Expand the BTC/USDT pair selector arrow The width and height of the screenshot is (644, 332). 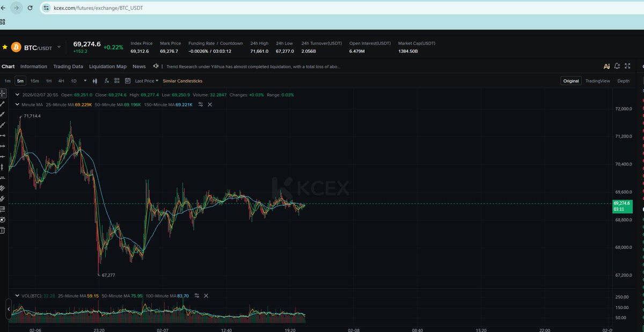(59, 47)
